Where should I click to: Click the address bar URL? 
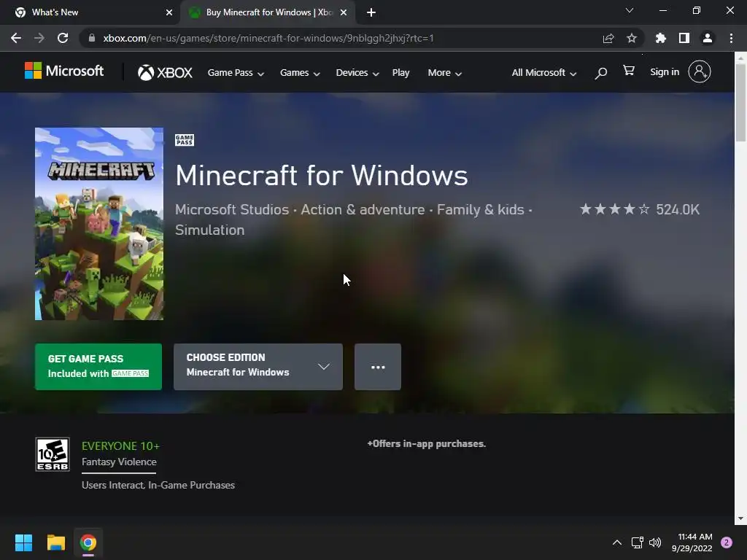coord(268,38)
